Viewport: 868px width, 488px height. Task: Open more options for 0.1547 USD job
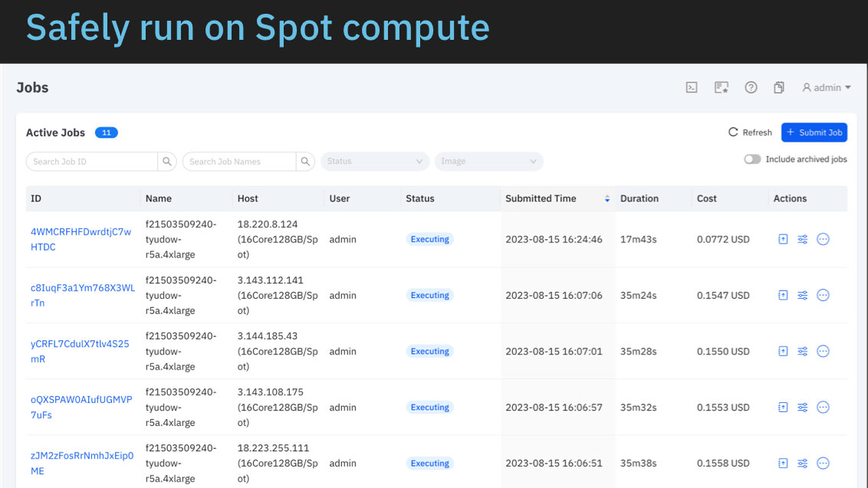click(x=824, y=295)
